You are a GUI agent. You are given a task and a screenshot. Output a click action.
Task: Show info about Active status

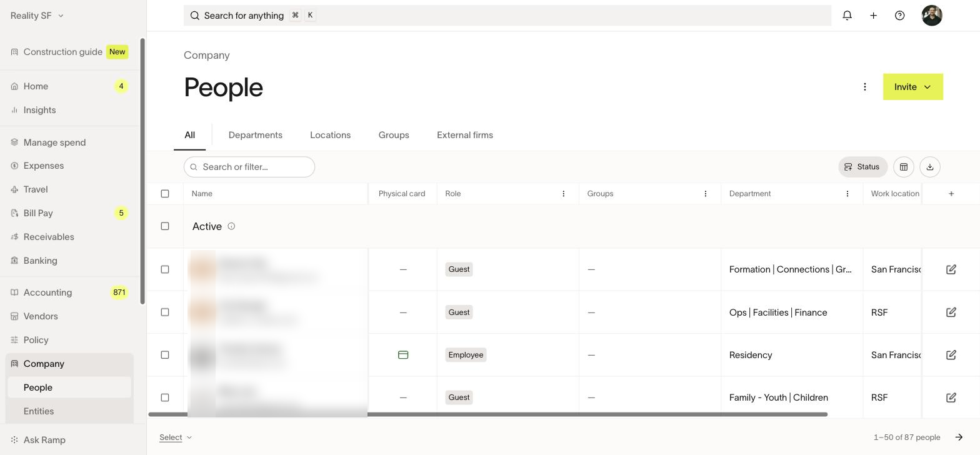point(231,226)
